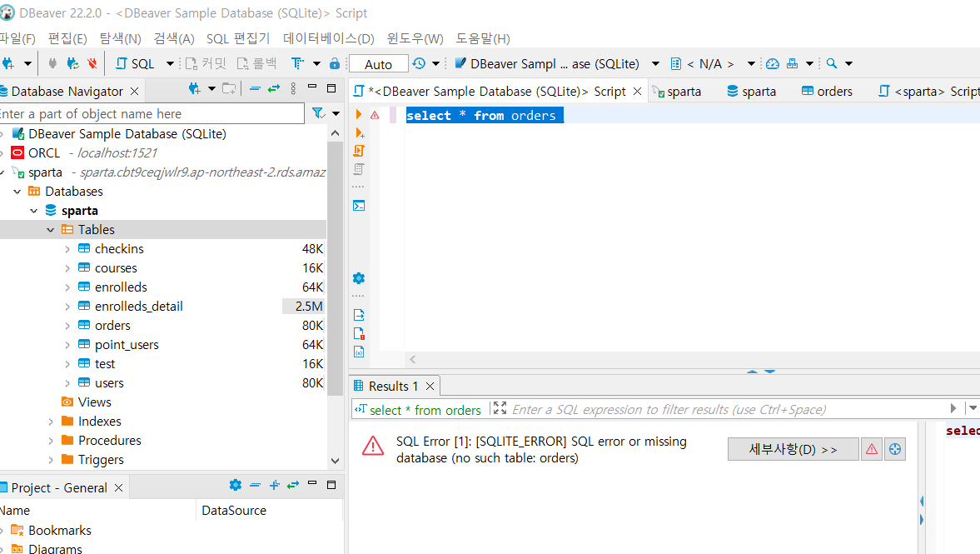Select the Views folder
Screen dimensions: 980x554
click(x=94, y=402)
